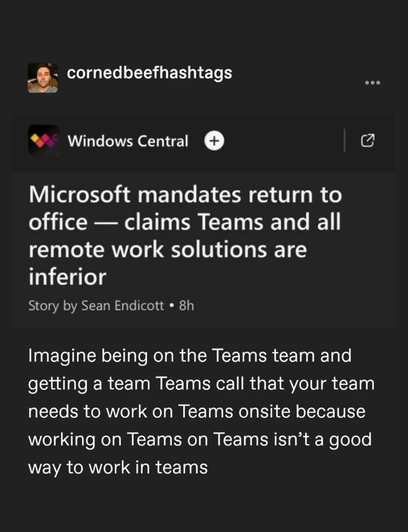Open the cornedbeefhashtags profile avatar
Screen dimensions: 408x532
43,77
